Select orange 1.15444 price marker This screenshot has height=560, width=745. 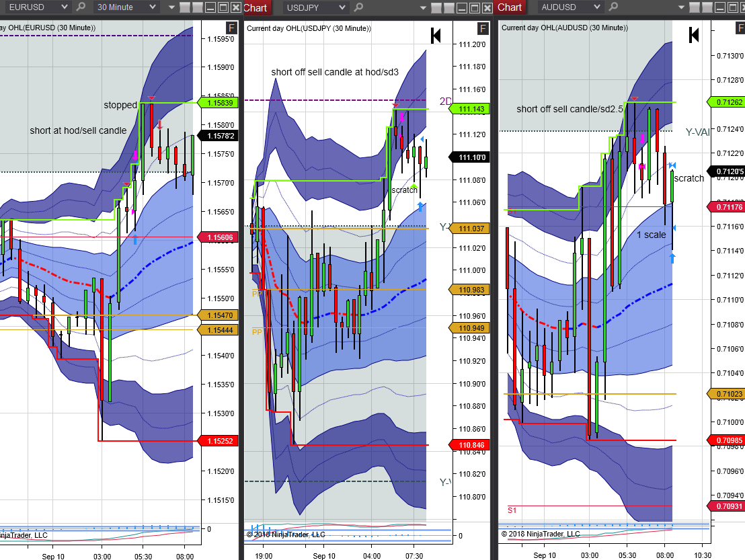[218, 329]
